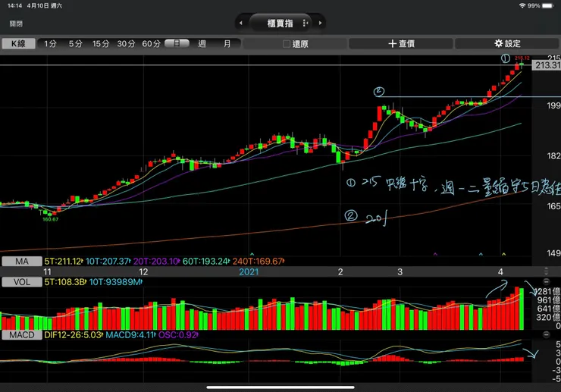The width and height of the screenshot is (561, 392).
Task: Switch to 30分 timeframe
Action: [126, 44]
